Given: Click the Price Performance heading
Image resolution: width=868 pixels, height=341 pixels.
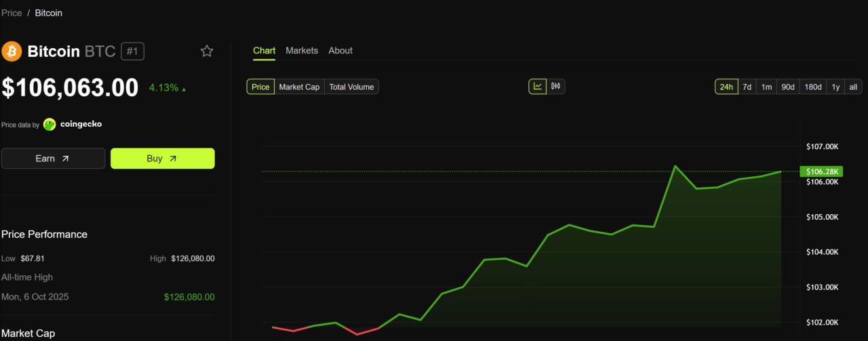Looking at the screenshot, I should [44, 234].
